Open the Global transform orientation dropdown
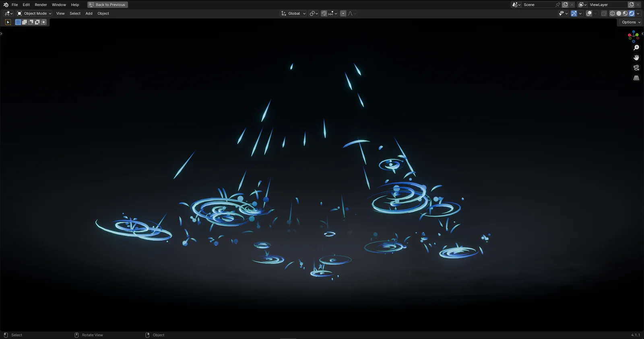Viewport: 644px width, 339px height. pyautogui.click(x=293, y=14)
